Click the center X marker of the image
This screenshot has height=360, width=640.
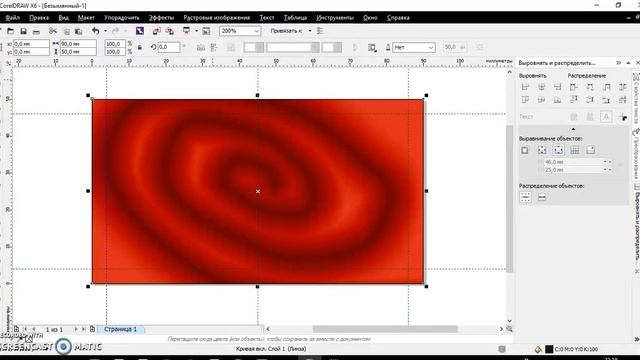click(x=258, y=191)
